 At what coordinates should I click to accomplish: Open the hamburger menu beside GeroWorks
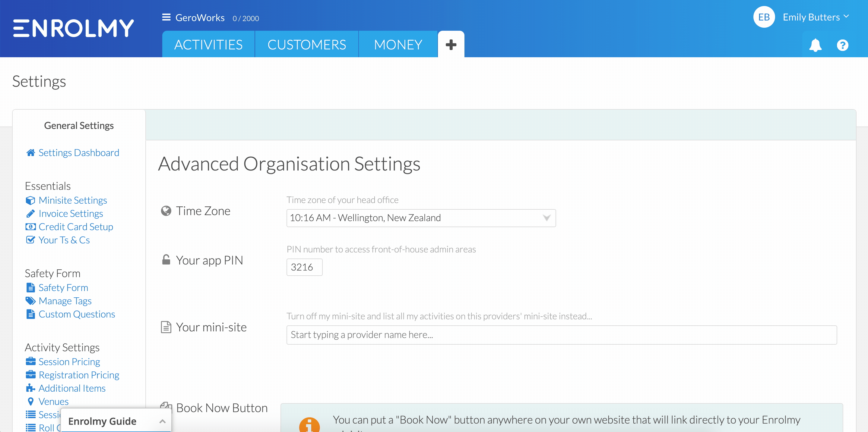click(x=166, y=17)
